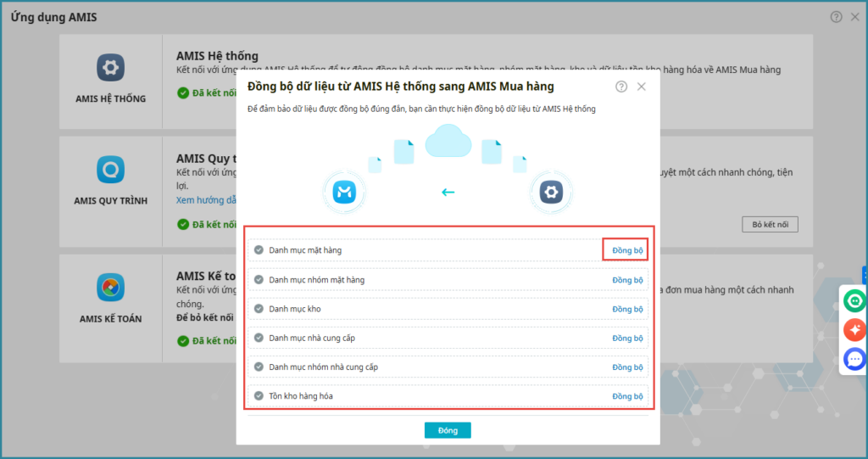Select the text Tồn kho hàng hóa
This screenshot has width=868, height=459.
(x=301, y=396)
